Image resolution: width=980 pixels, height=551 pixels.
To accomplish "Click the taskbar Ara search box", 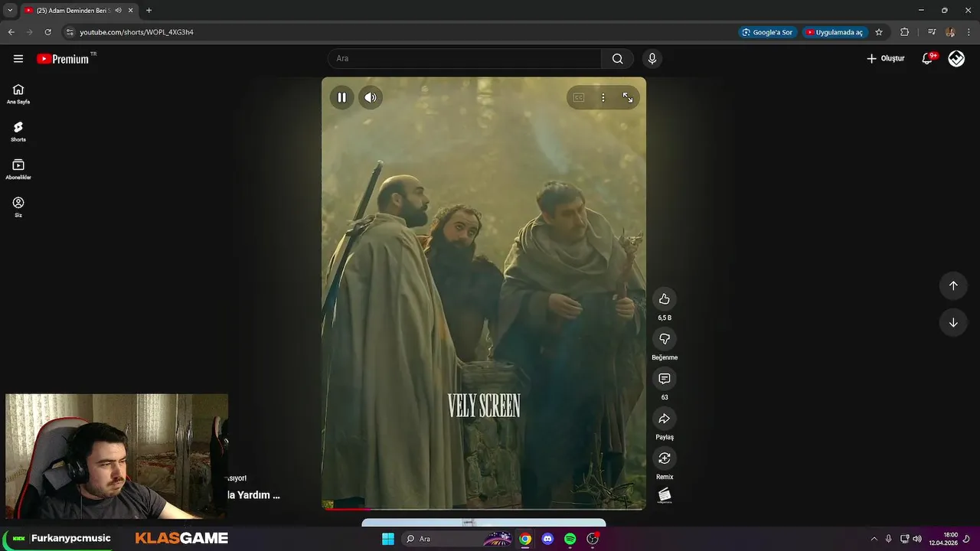I will (x=458, y=539).
